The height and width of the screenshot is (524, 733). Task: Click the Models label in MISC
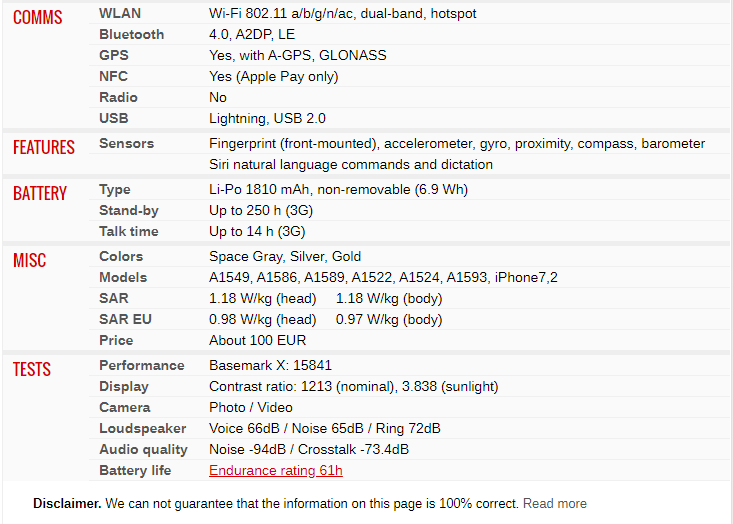pyautogui.click(x=123, y=278)
